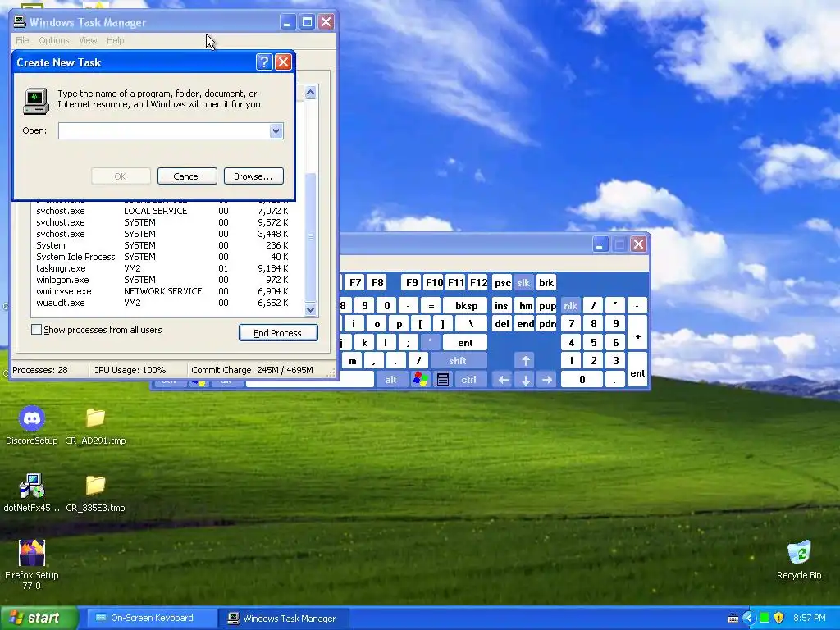Click the right arrow key on keyboard
840x630 pixels.
click(547, 379)
